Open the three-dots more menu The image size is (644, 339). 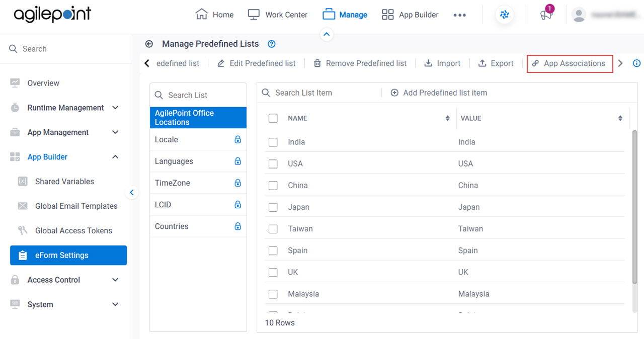(459, 15)
